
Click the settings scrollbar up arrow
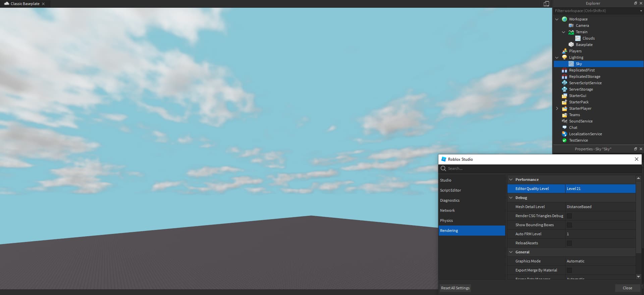(638, 178)
